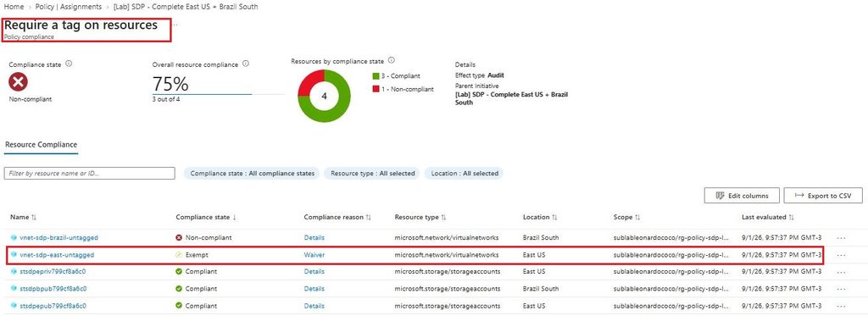Open resource vnet-sdp-east-untagged
868x316 pixels.
click(57, 255)
